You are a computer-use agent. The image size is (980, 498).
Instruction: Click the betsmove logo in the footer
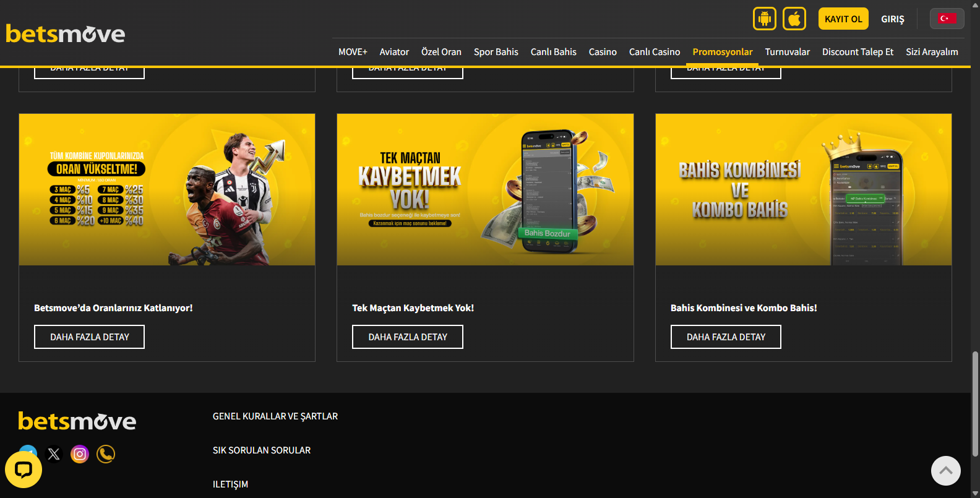(77, 421)
